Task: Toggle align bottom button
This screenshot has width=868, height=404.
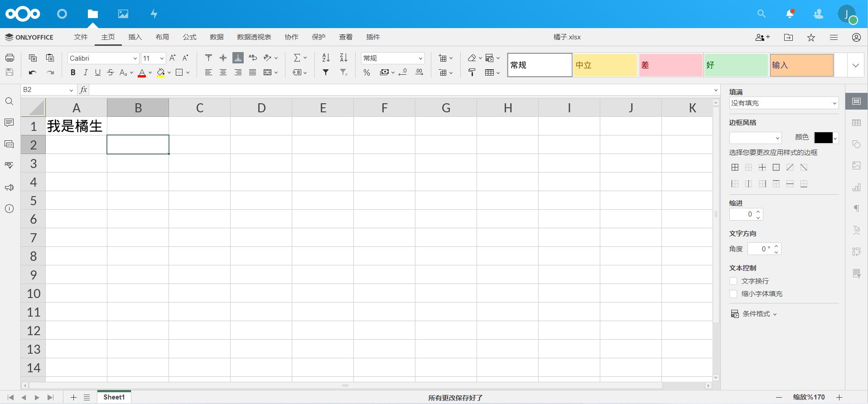Action: [x=238, y=58]
